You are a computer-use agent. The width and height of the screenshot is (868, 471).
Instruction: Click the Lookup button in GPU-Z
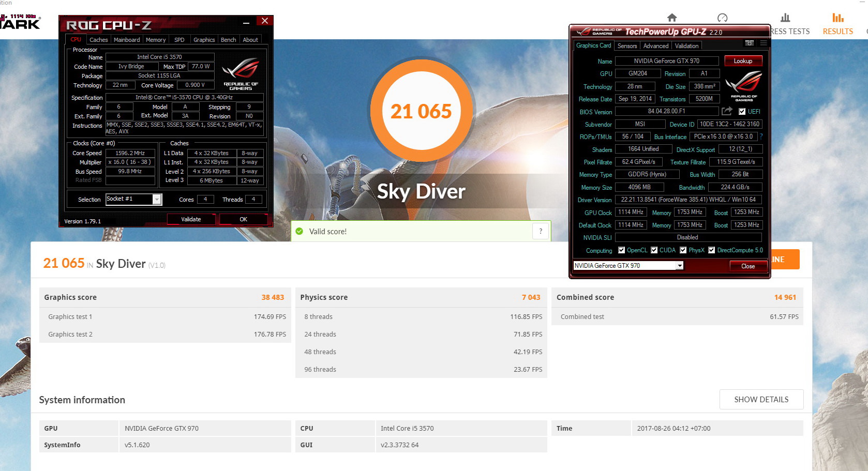tap(743, 61)
